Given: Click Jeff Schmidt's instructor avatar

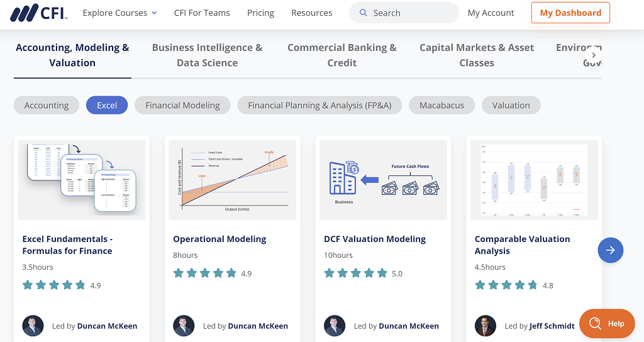Looking at the screenshot, I should tap(486, 326).
